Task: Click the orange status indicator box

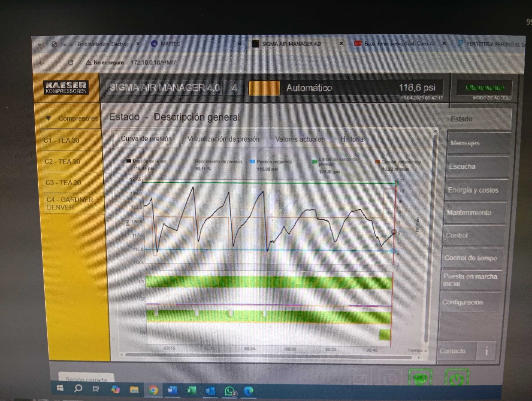Action: [264, 88]
